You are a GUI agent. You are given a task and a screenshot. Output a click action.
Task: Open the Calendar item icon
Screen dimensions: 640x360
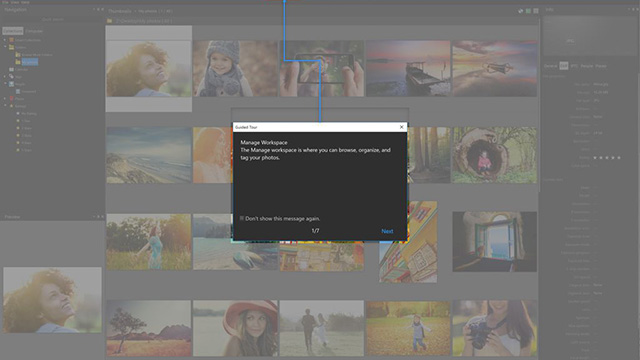[11, 69]
